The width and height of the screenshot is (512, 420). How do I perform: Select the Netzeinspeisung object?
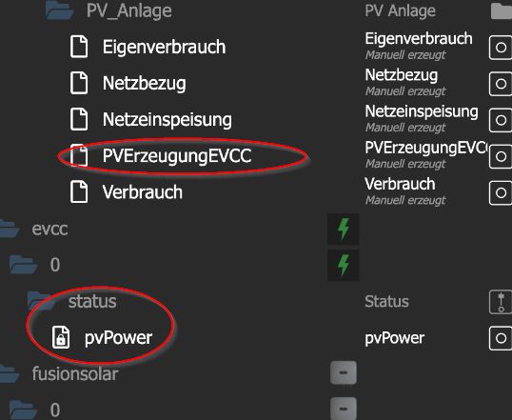[167, 120]
